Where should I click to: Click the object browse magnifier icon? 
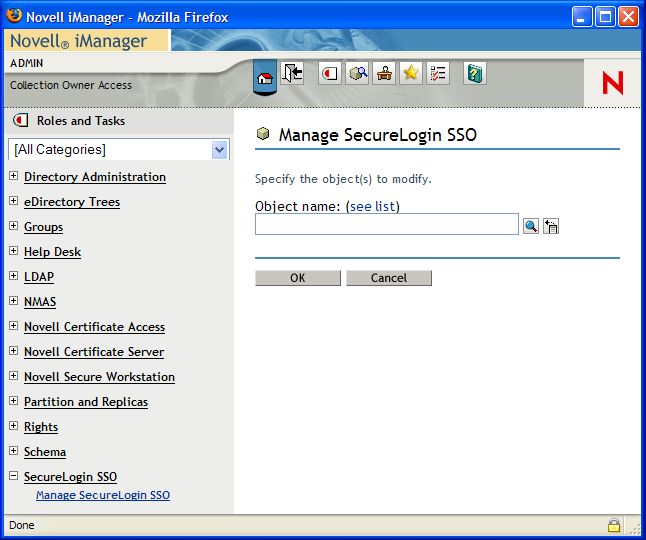tap(531, 226)
